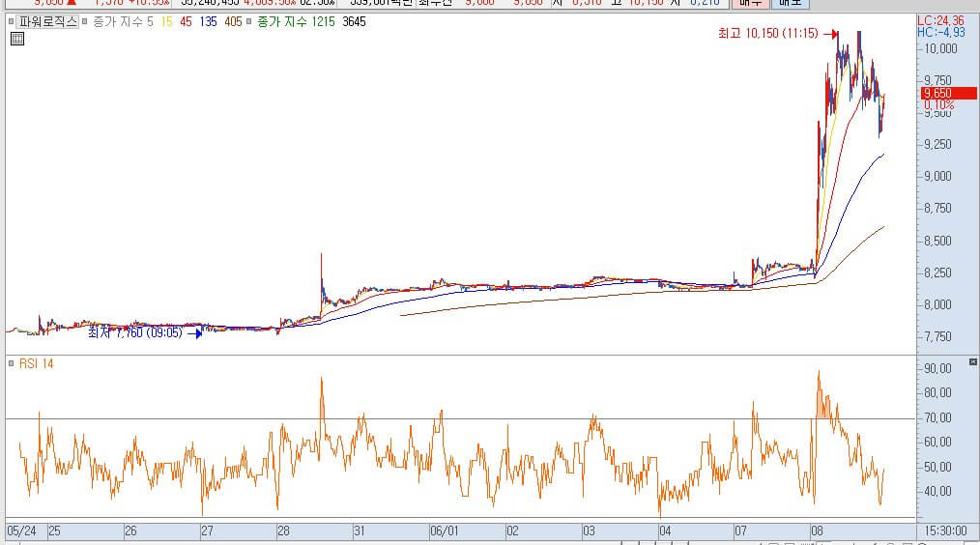
Task: Toggle the RSI 14 indicator marker square
Action: [x=11, y=363]
